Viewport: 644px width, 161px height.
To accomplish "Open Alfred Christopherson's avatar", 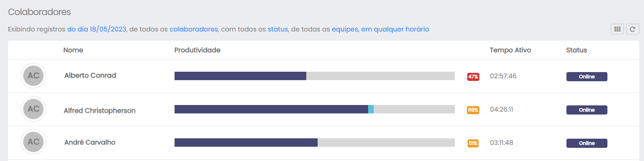I will pyautogui.click(x=33, y=109).
